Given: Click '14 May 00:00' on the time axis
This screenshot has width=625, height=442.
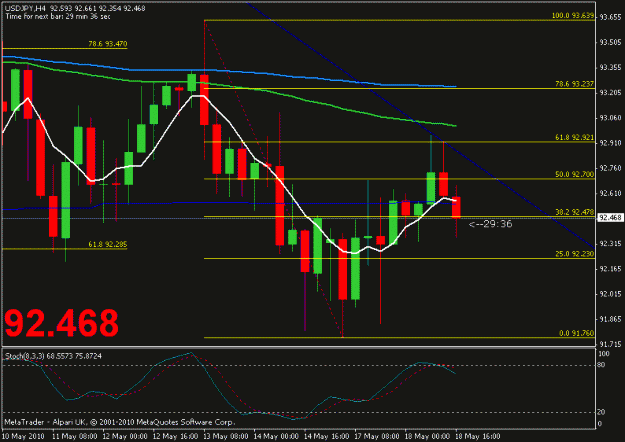Looking at the screenshot, I should click(x=276, y=436).
